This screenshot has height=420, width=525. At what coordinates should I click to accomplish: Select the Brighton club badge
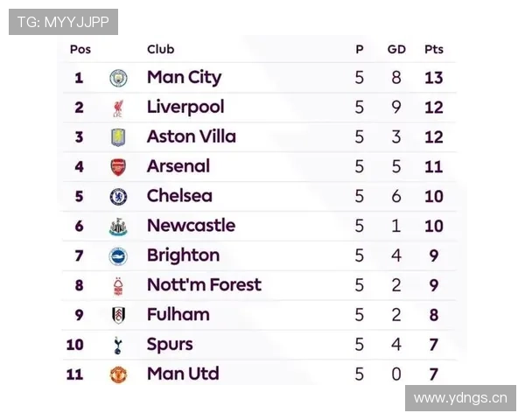coord(118,256)
